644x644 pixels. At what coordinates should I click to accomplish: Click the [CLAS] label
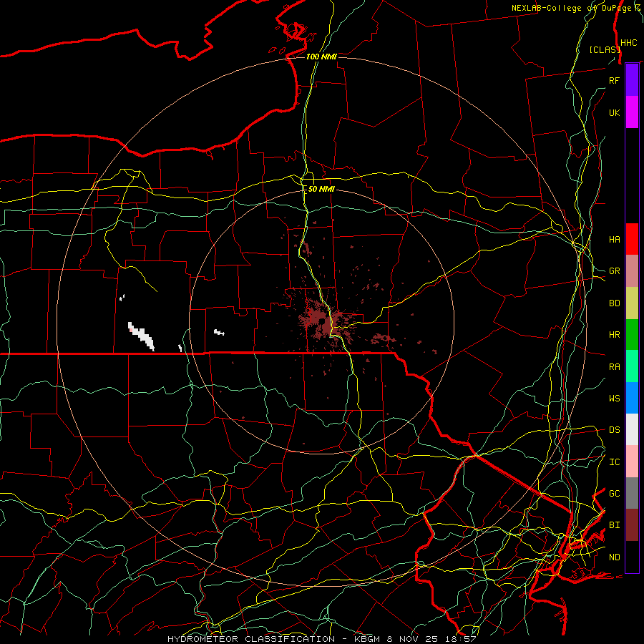point(604,49)
